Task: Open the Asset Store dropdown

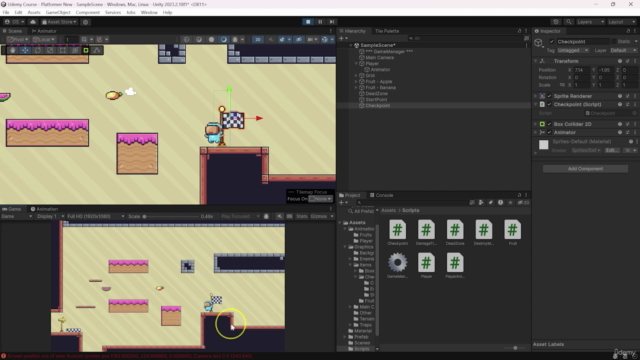Action: [x=59, y=22]
